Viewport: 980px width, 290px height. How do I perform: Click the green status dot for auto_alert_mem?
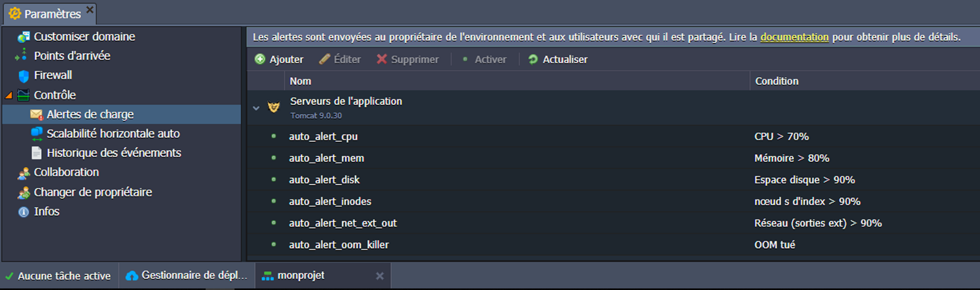point(274,158)
